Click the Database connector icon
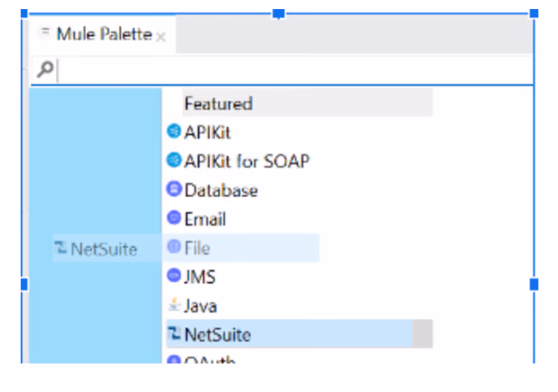558x392 pixels. coord(174,189)
